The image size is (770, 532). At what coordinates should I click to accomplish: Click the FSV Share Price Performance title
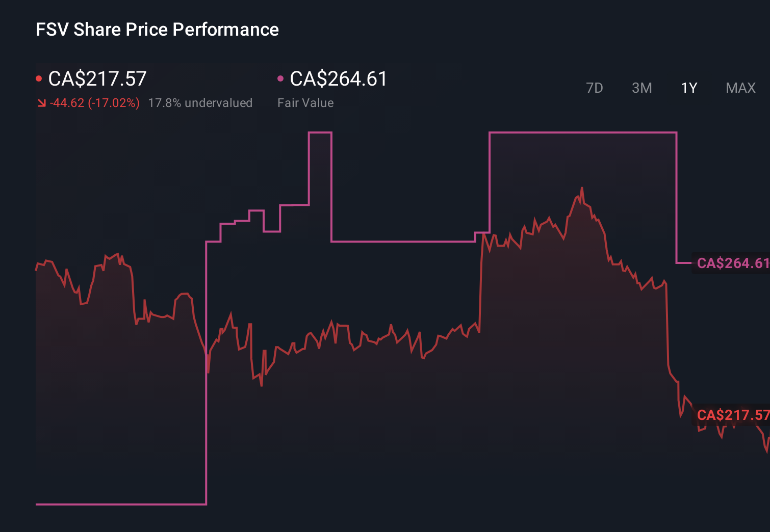[x=157, y=29]
